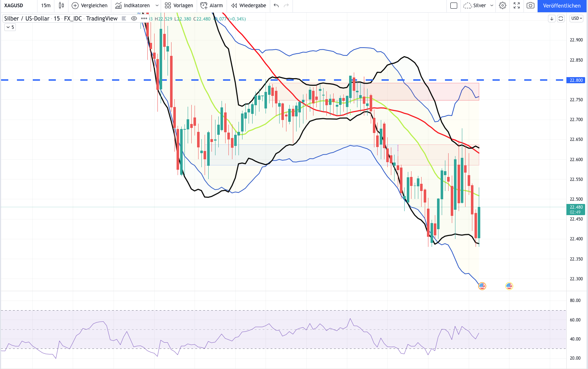Open the chart layout selector square icon
The width and height of the screenshot is (588, 369).
[x=454, y=5]
